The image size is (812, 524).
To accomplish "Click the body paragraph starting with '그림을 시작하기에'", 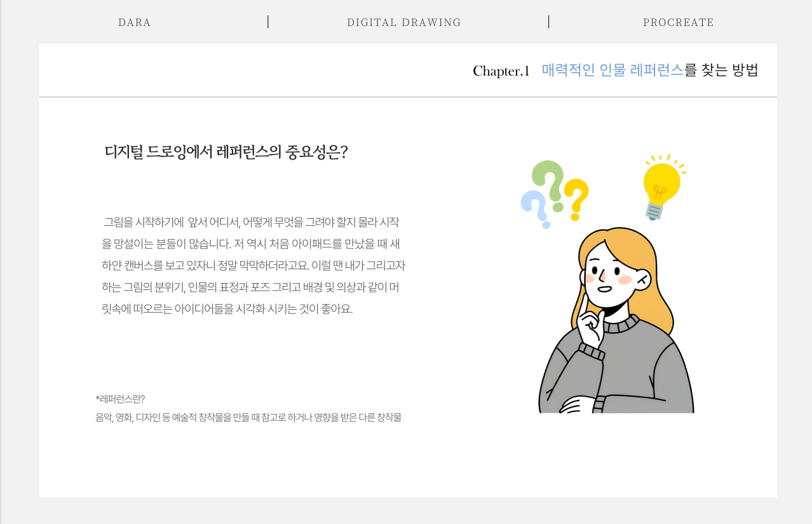I will (253, 266).
